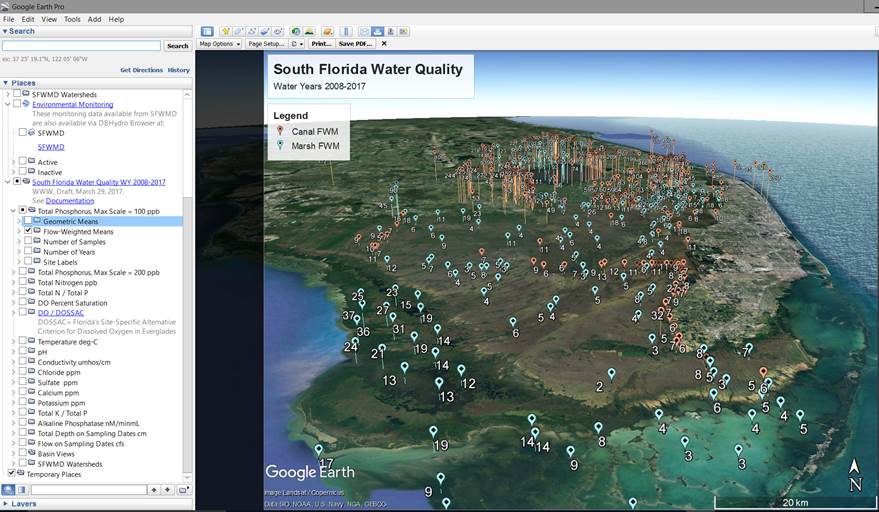The width and height of the screenshot is (879, 512).
Task: Select the Add Polygon tool
Action: pos(239,31)
